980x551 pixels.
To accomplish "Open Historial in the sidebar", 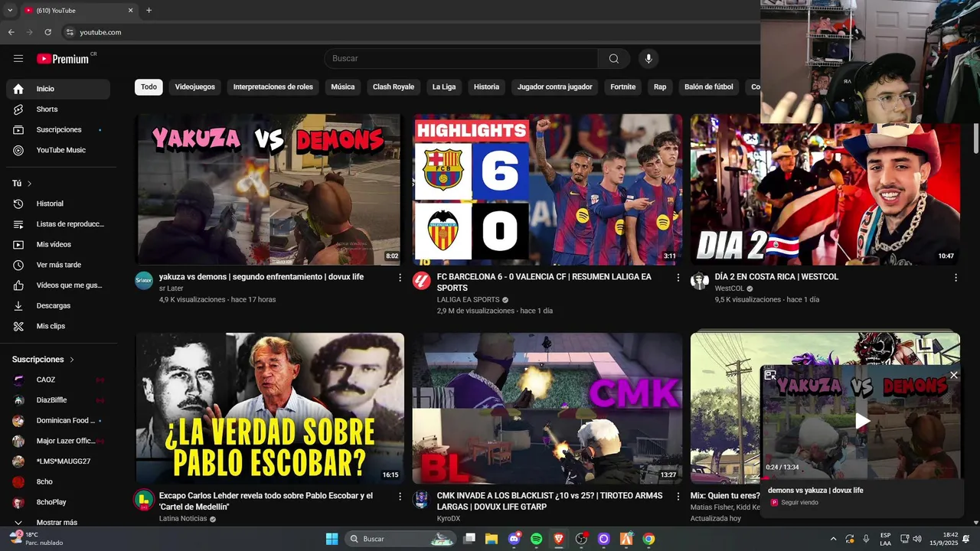I will click(x=58, y=204).
